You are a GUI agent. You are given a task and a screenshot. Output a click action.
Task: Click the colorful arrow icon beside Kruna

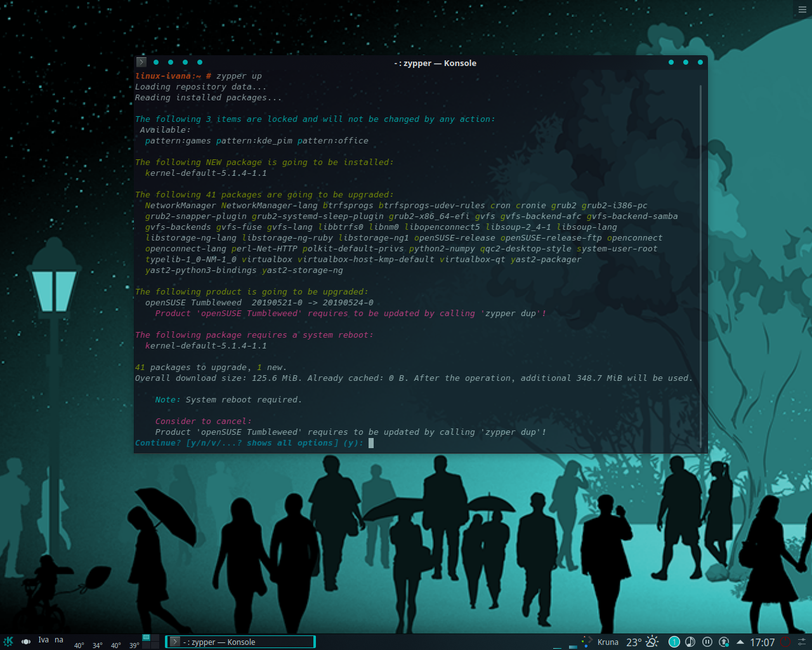(587, 642)
